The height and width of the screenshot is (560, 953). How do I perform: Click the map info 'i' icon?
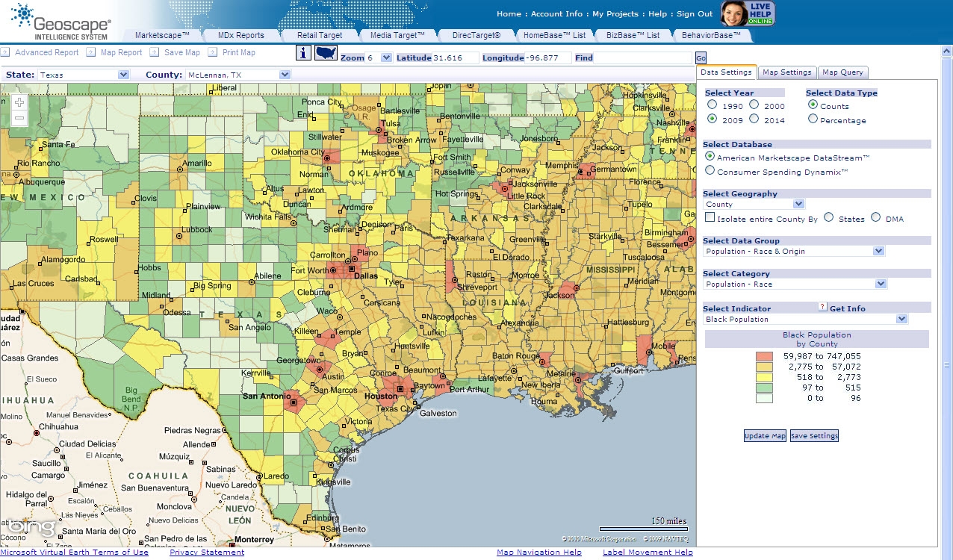tap(304, 52)
